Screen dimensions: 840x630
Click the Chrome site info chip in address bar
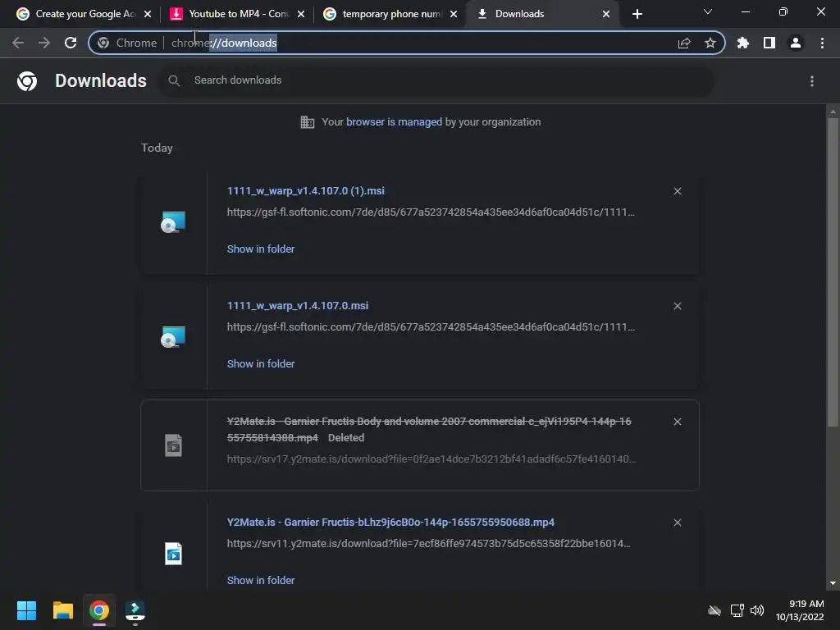(x=127, y=43)
